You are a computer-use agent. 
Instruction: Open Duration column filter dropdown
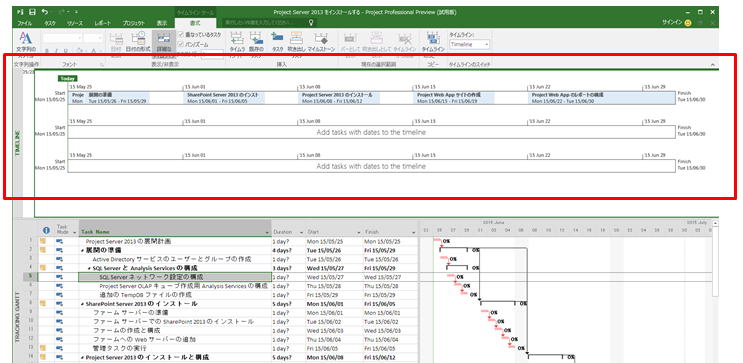point(301,232)
